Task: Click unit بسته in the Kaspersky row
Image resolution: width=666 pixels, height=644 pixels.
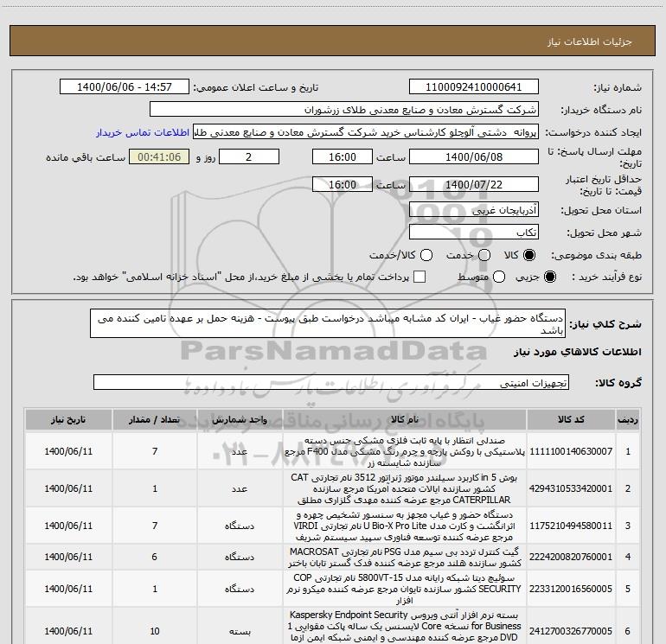Action: [240, 632]
